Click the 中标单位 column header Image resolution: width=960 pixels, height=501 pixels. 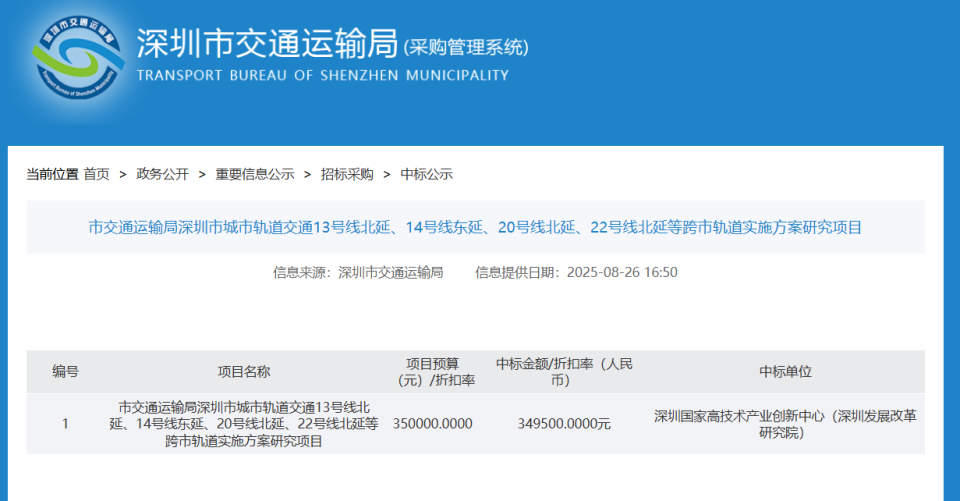[x=786, y=372]
